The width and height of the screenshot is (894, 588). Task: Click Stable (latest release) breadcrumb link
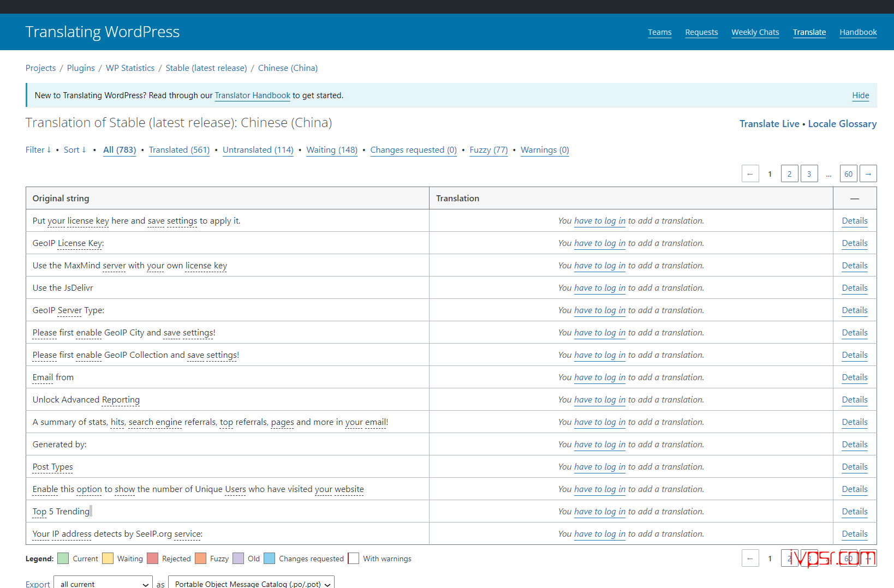(x=206, y=68)
